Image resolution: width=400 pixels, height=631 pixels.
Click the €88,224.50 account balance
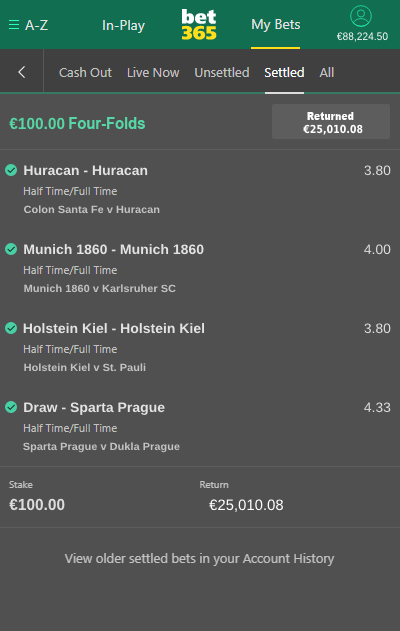(x=362, y=36)
